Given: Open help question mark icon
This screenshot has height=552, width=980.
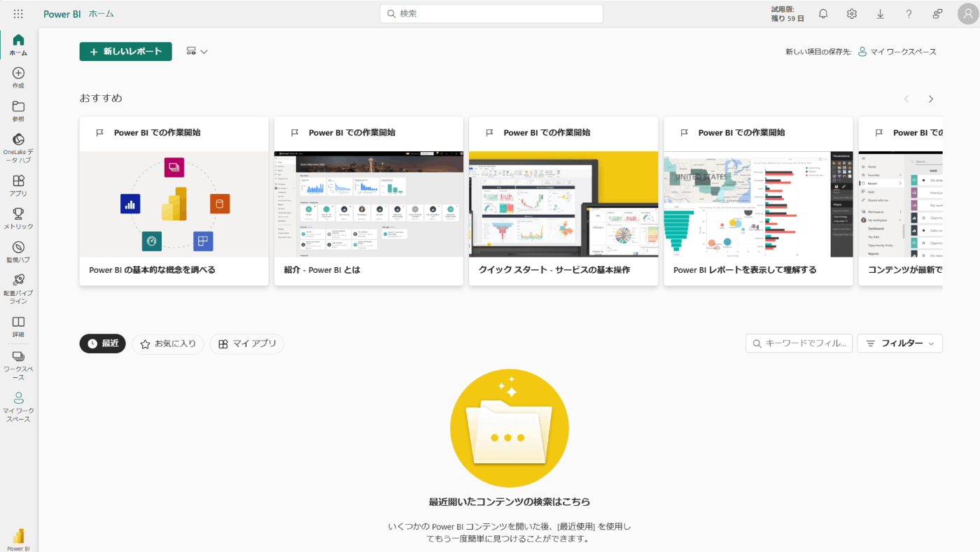Looking at the screenshot, I should tap(909, 14).
